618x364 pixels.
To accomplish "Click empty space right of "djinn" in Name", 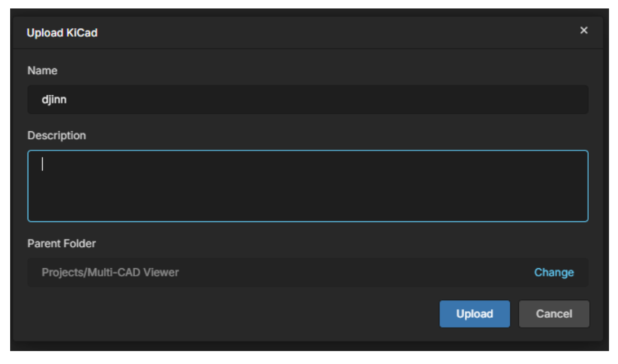I will point(338,100).
